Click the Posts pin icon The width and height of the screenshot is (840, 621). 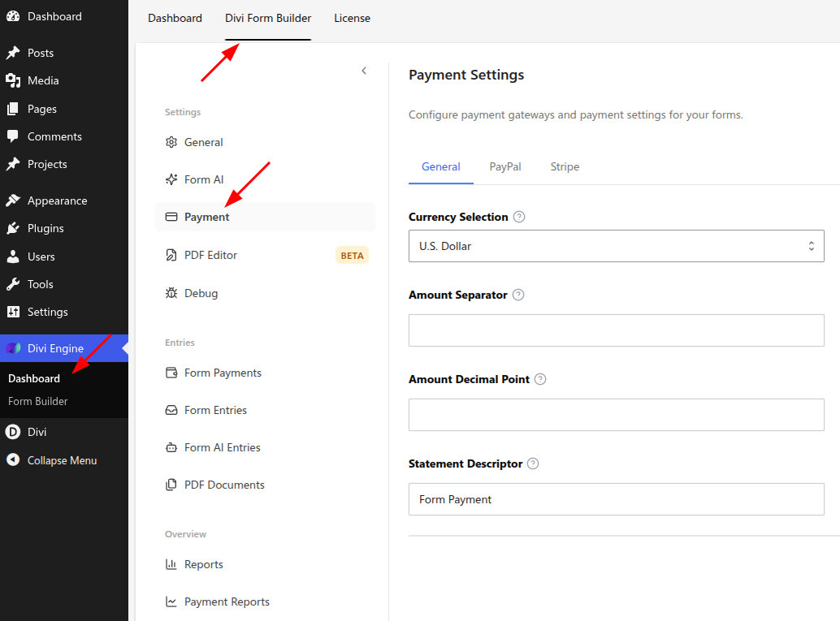point(13,53)
